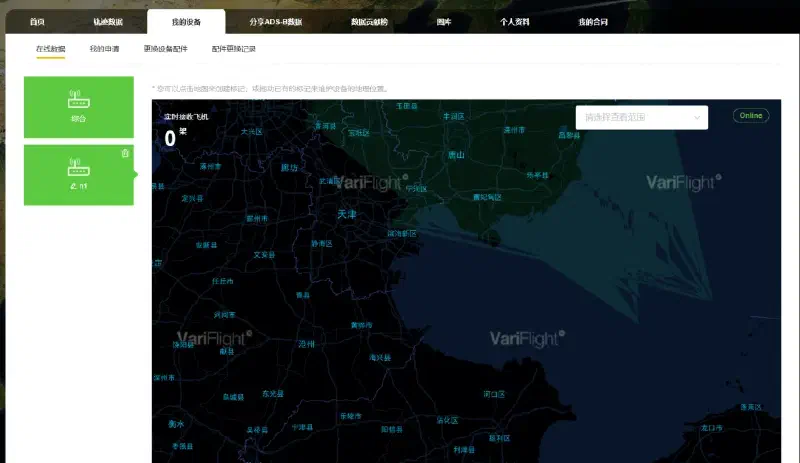Click 沧州 on the map
The width and height of the screenshot is (800, 463).
click(x=307, y=344)
